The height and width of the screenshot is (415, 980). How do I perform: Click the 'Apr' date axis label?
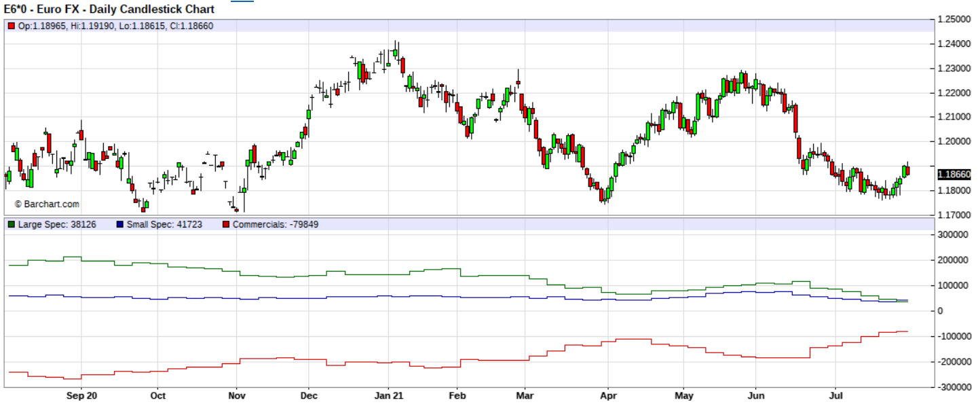[x=608, y=395]
